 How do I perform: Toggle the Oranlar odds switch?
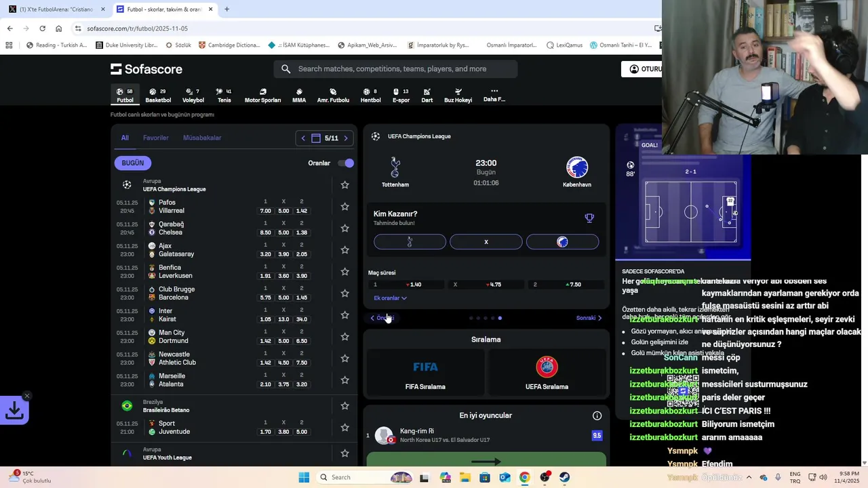[x=346, y=163]
